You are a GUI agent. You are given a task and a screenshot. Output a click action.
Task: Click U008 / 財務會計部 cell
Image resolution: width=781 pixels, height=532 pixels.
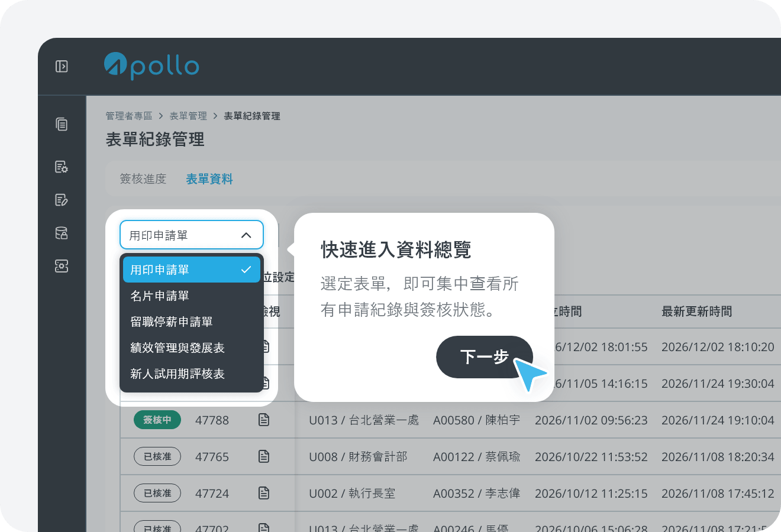pyautogui.click(x=358, y=457)
